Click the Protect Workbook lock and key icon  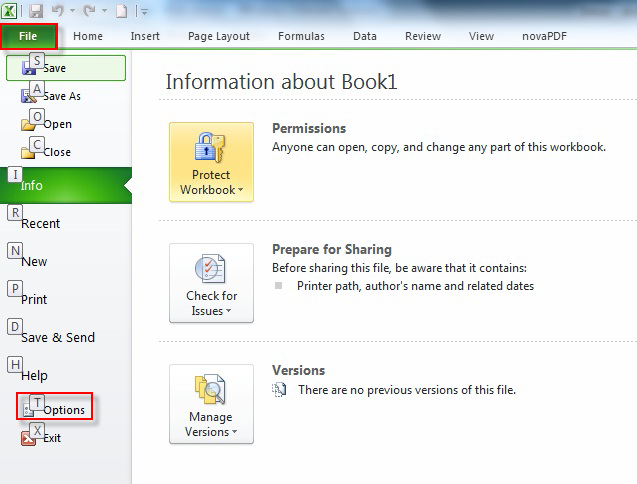tap(210, 147)
